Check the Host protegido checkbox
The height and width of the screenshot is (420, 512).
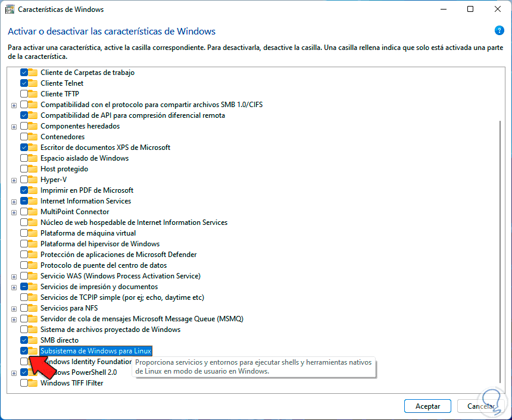coord(24,169)
